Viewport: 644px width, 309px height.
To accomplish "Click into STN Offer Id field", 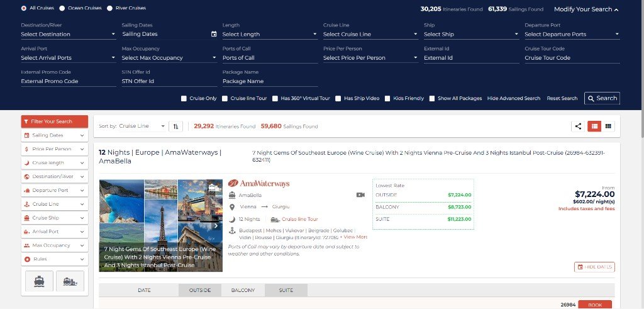I will click(x=169, y=81).
